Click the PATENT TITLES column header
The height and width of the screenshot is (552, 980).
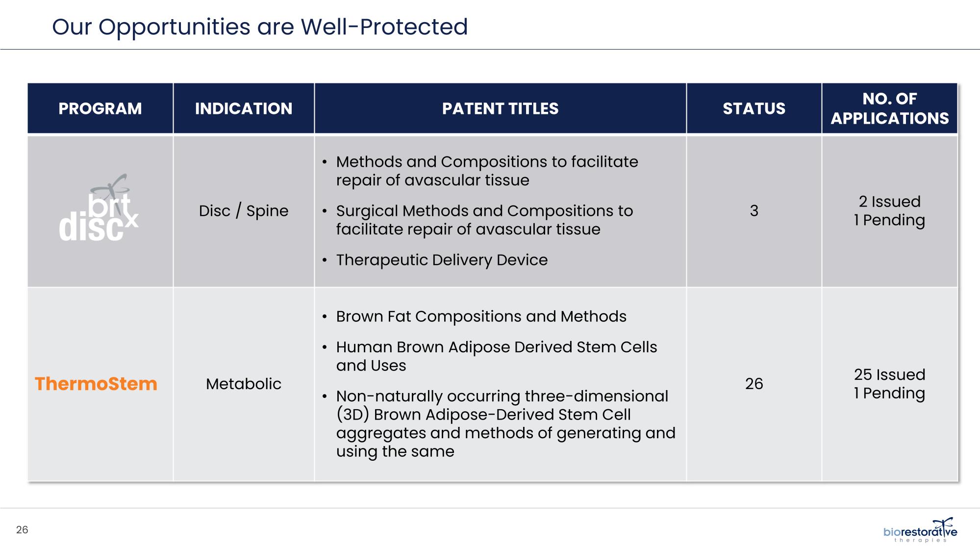click(500, 108)
